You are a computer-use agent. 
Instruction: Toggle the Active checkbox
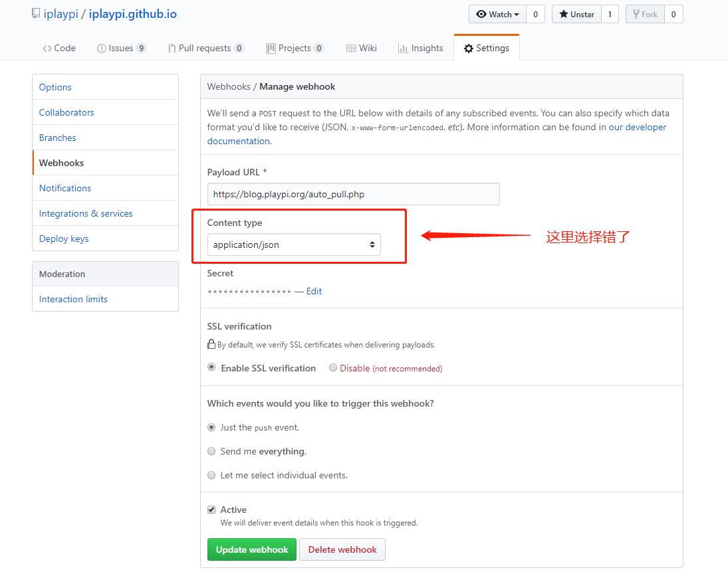pyautogui.click(x=211, y=510)
